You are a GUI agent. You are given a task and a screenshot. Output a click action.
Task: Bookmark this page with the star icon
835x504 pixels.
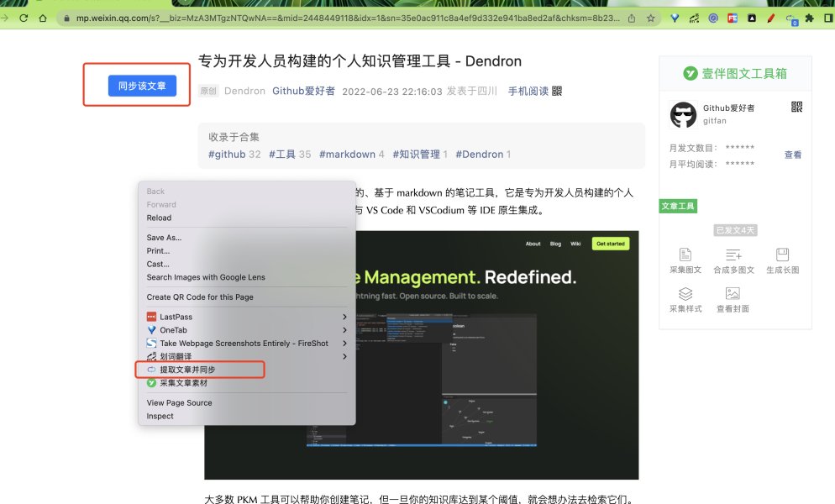(x=650, y=18)
